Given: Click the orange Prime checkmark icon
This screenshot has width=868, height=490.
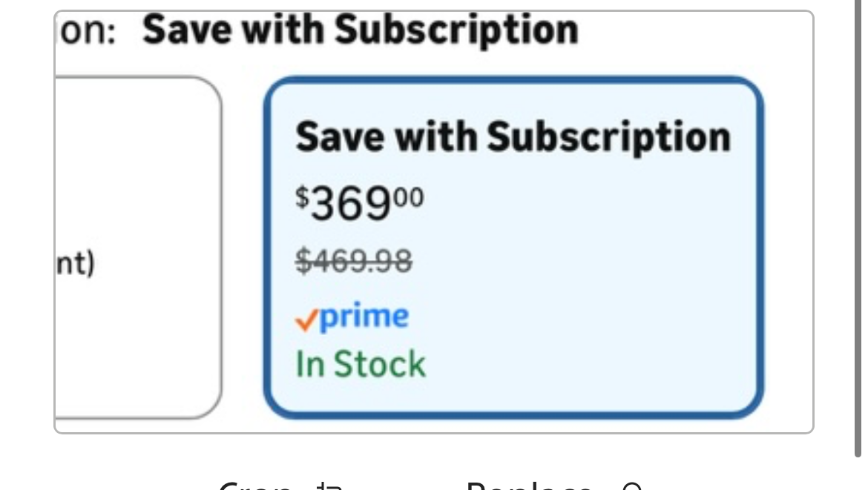Looking at the screenshot, I should (306, 320).
